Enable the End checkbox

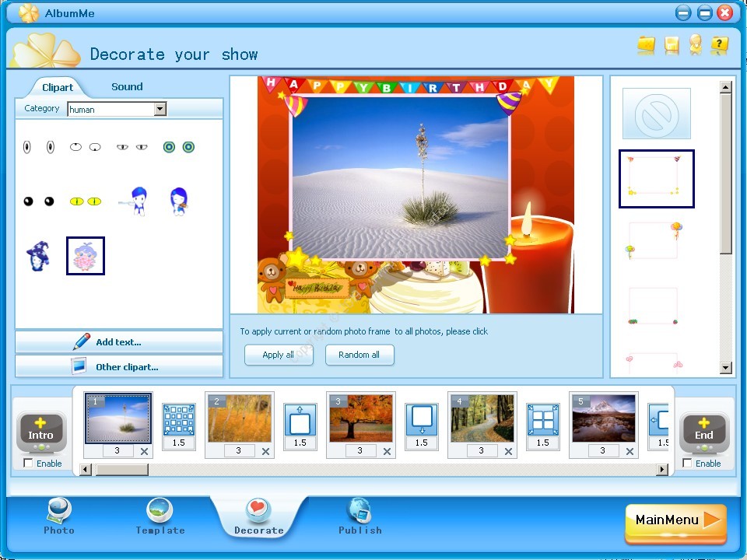(x=688, y=464)
